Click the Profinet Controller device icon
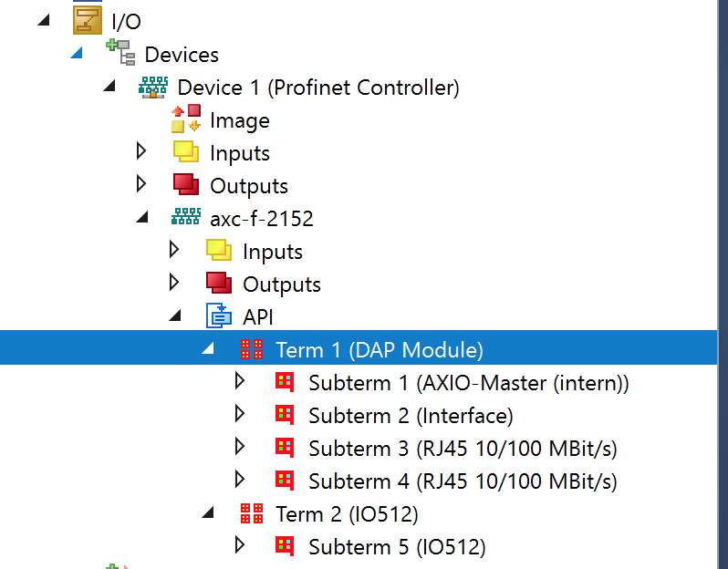This screenshot has height=569, width=728. pyautogui.click(x=153, y=88)
